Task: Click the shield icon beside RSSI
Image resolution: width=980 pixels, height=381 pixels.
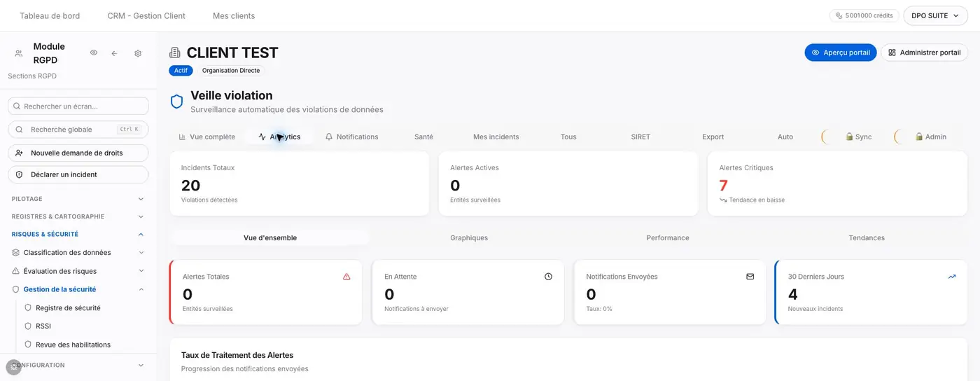Action: [29, 326]
